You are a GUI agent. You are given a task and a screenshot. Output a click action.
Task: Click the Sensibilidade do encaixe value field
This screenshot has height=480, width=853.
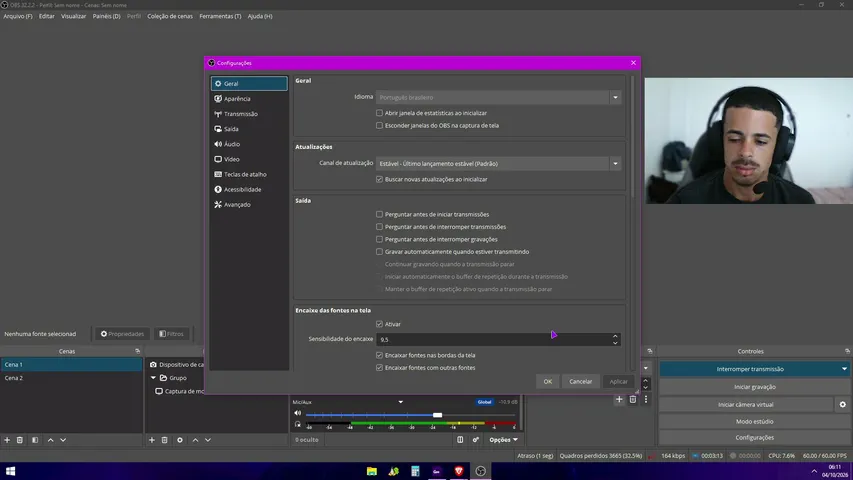coord(493,340)
